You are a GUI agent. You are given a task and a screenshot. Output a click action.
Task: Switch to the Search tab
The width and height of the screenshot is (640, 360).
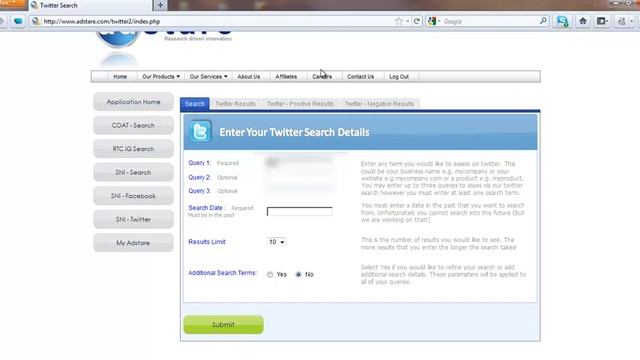(x=195, y=104)
